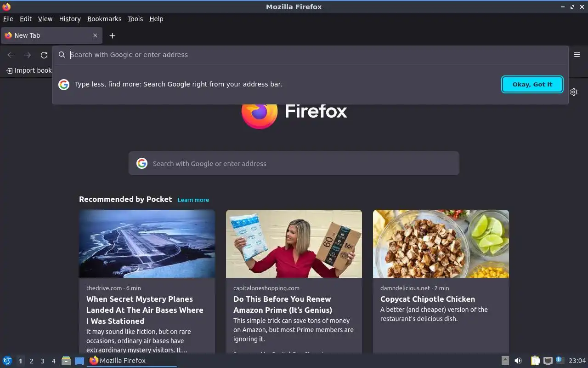The image size is (588, 368).
Task: Click the Back arrow in navigation bar
Action: click(x=11, y=55)
